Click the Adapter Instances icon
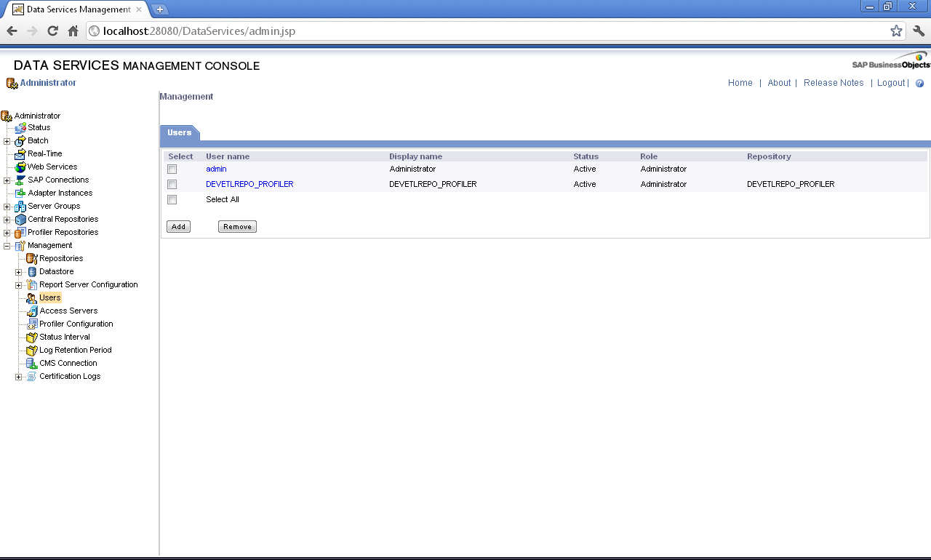 [20, 193]
